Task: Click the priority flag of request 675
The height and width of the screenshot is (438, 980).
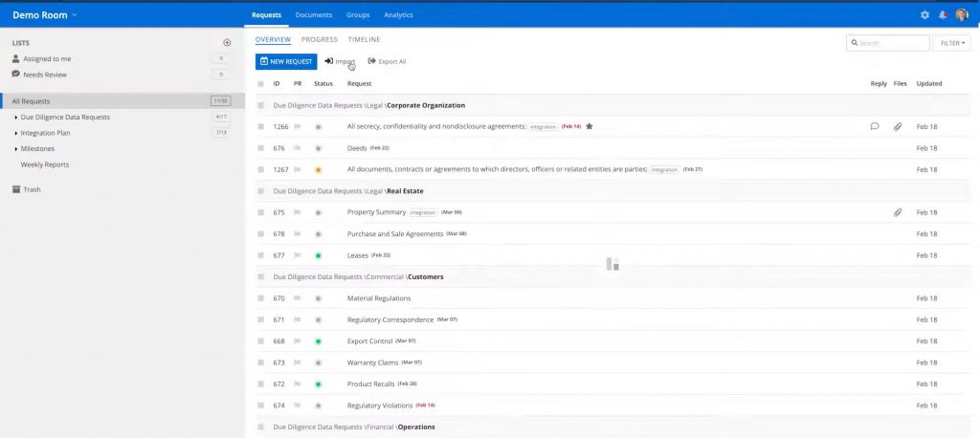Action: 298,212
